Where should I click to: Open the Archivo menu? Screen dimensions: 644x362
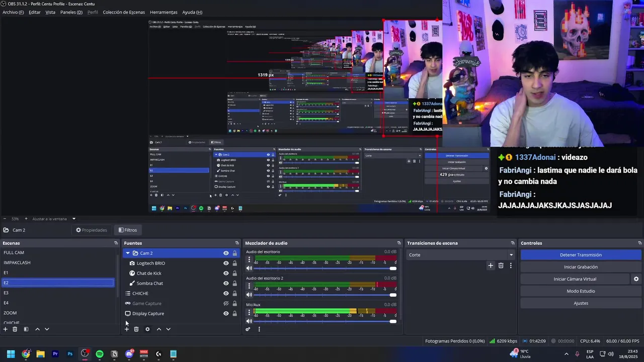tap(13, 12)
